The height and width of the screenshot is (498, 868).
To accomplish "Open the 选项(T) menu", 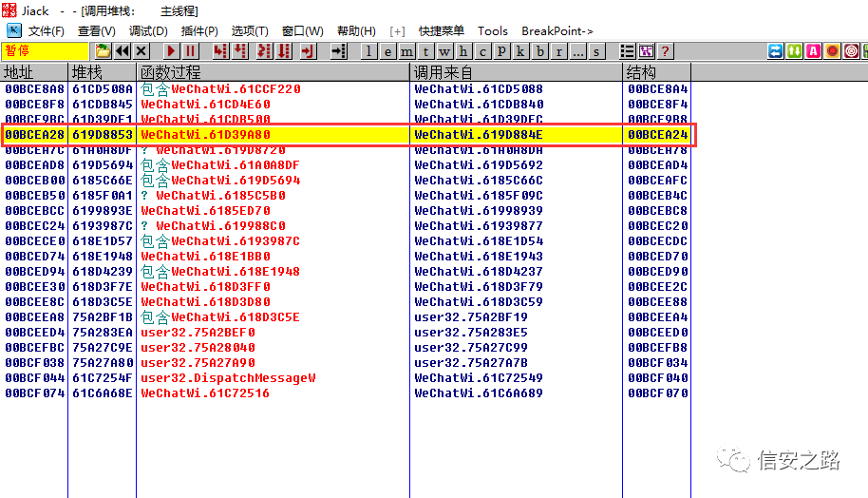I will click(x=250, y=31).
